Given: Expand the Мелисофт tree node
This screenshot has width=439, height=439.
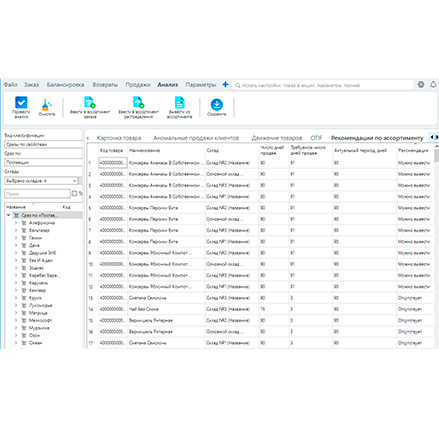Looking at the screenshot, I should coord(16,320).
